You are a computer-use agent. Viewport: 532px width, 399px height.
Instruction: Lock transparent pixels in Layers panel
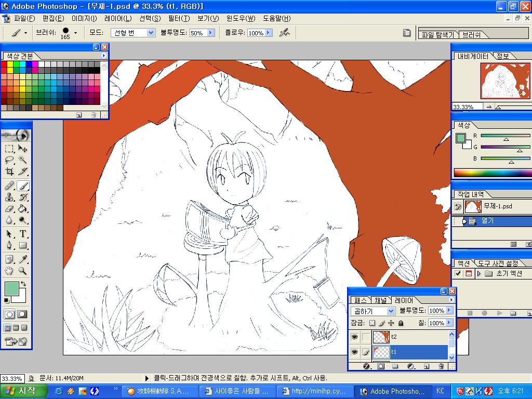point(372,323)
